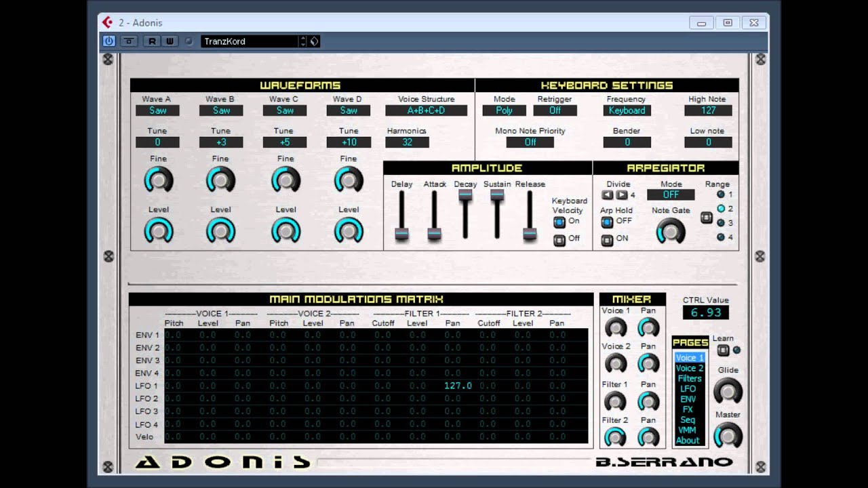Screen dimensions: 868x488
Task: Click the Mixer Filter 1 level knob
Action: click(615, 401)
